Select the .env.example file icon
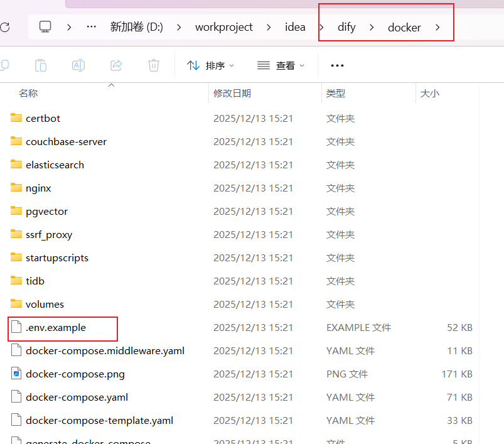Viewport: 504px width, 444px height. click(x=16, y=327)
